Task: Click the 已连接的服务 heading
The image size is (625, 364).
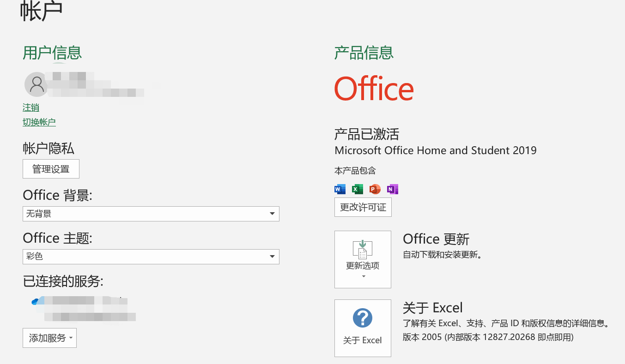Action: click(63, 281)
